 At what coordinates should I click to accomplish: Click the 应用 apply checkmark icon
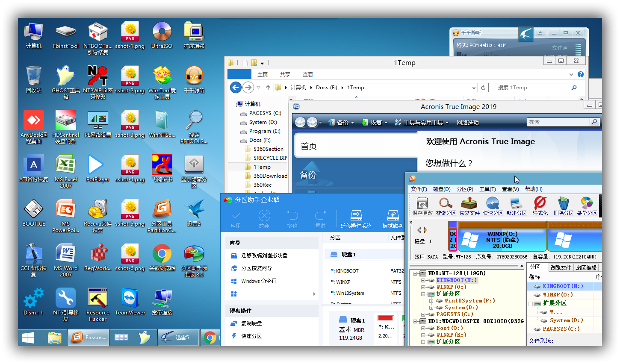(x=236, y=219)
